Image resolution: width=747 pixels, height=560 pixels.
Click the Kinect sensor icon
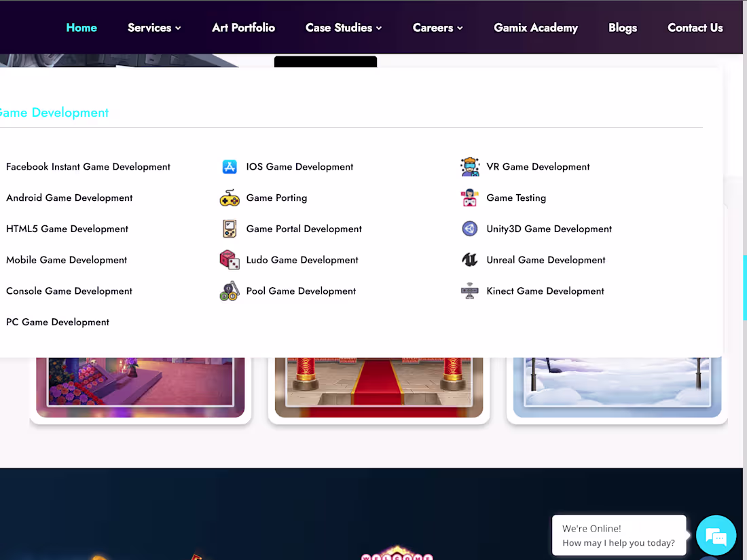tap(469, 291)
